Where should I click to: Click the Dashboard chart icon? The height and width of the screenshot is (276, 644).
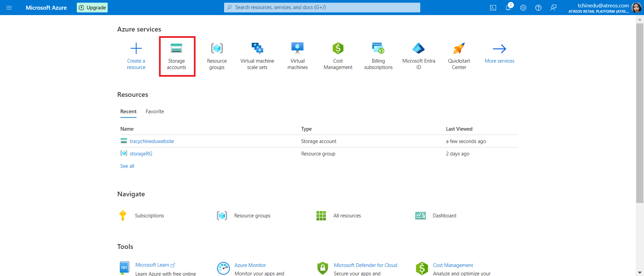420,216
